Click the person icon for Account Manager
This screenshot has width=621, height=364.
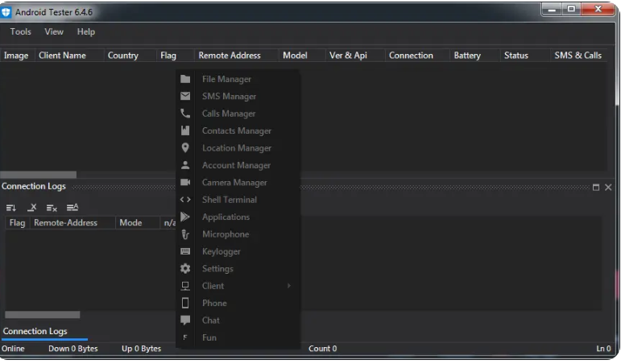pyautogui.click(x=185, y=165)
